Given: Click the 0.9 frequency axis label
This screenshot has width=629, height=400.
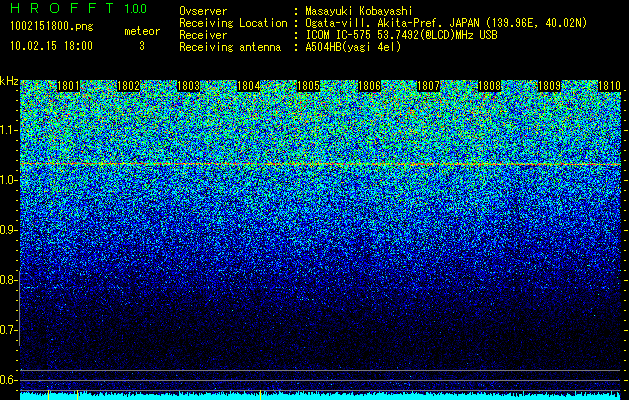Looking at the screenshot, I should point(8,230).
